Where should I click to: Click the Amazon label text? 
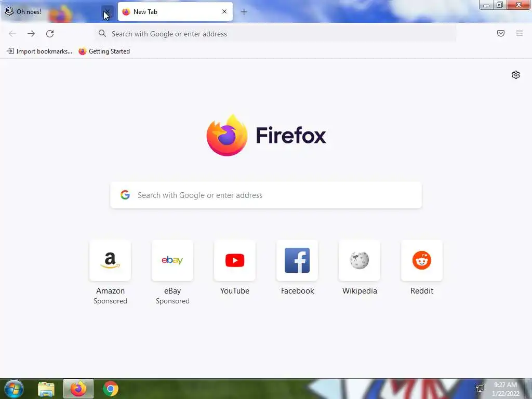coord(110,291)
